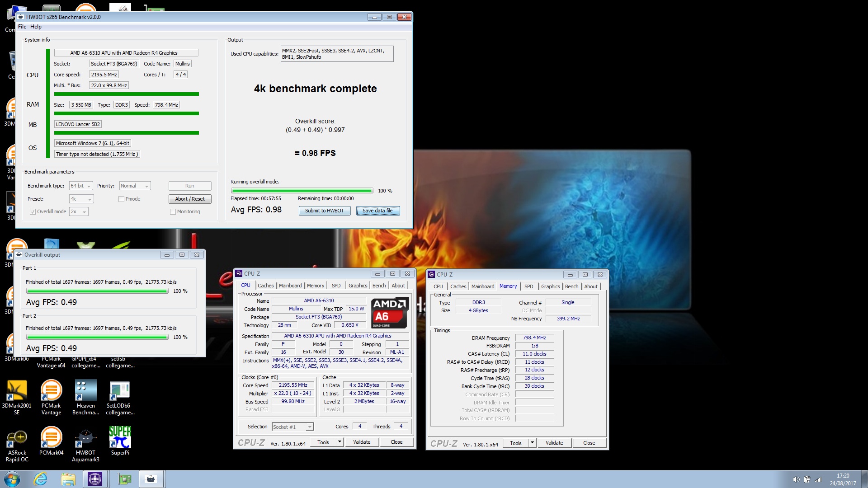Viewport: 868px width, 488px height.
Task: Click right CPU-Z memory window title icon
Action: pos(431,274)
